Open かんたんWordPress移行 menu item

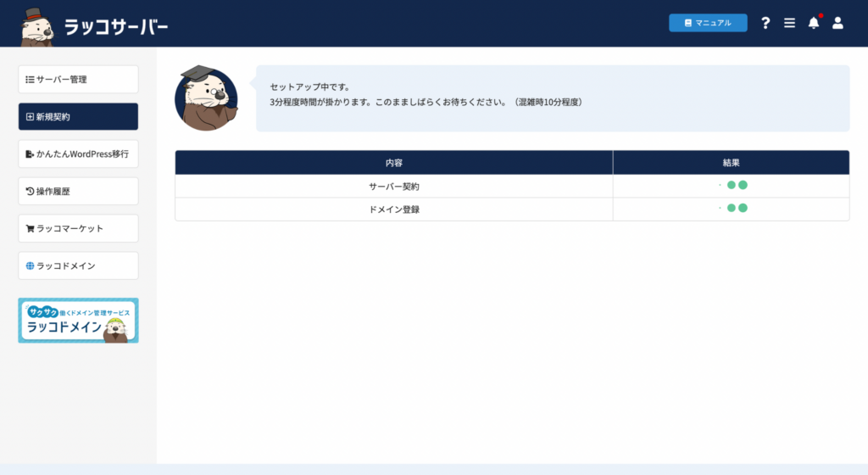[x=78, y=154]
